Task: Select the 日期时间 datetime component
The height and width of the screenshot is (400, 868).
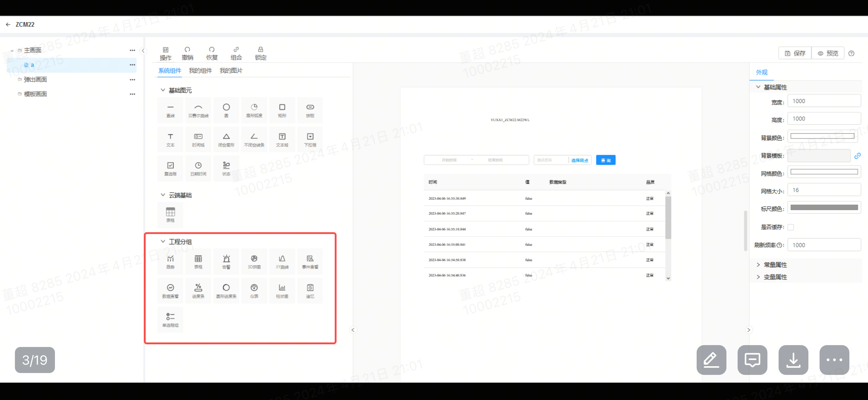Action: pos(198,168)
